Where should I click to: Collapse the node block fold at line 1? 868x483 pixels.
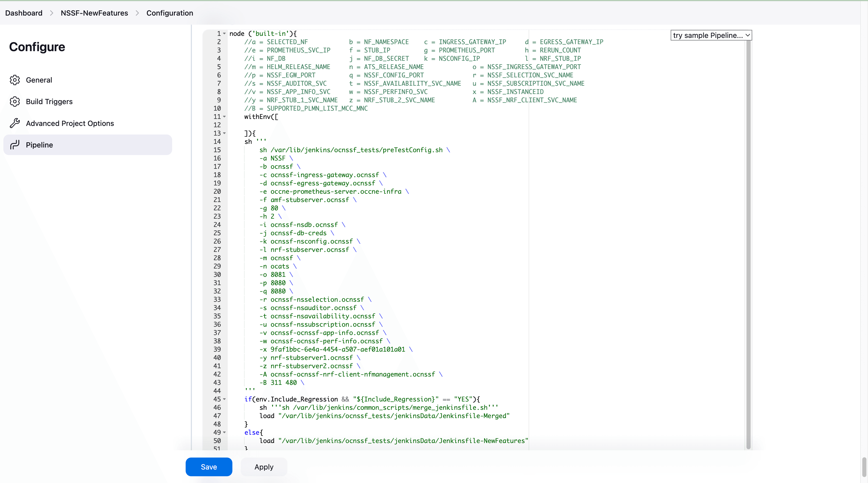225,33
